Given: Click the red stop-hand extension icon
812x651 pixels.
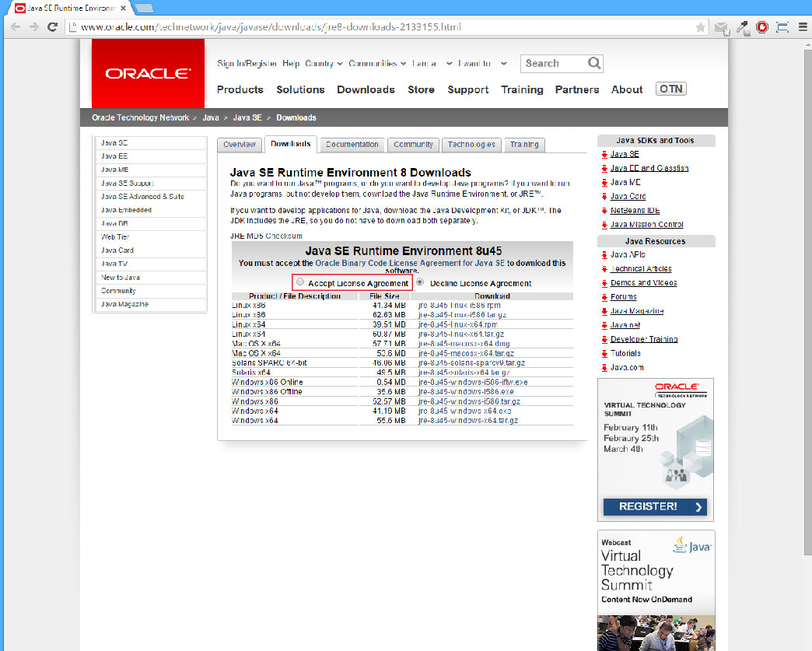Looking at the screenshot, I should (x=762, y=27).
